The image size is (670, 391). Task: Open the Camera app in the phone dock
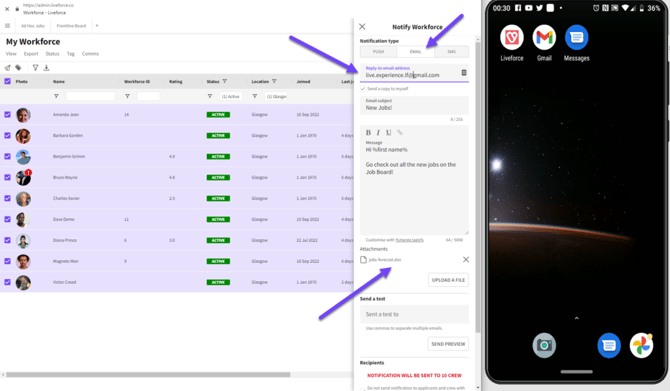click(544, 345)
